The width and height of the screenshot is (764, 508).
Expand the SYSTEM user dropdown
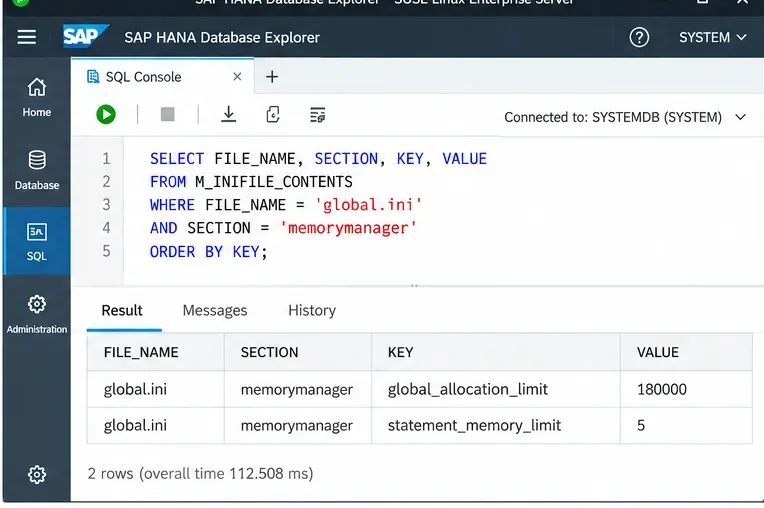click(x=712, y=38)
